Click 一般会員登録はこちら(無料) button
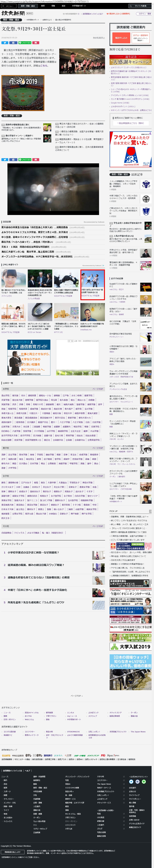154x868 pixels. pyautogui.click(x=131, y=123)
